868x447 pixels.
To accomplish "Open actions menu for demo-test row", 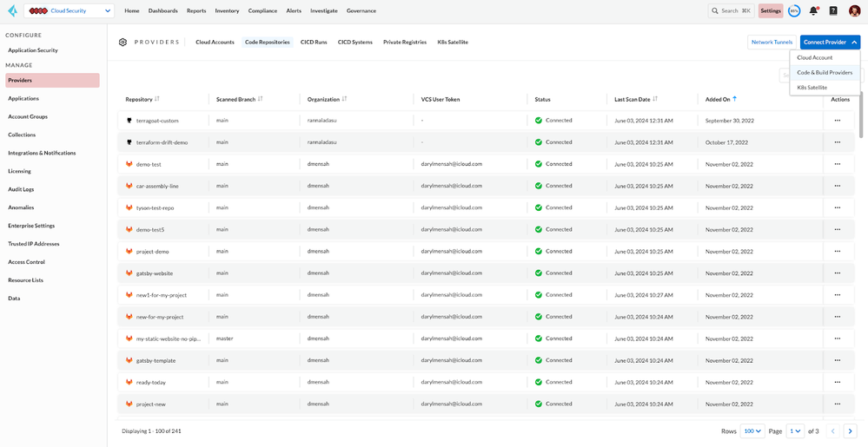I will 837,164.
